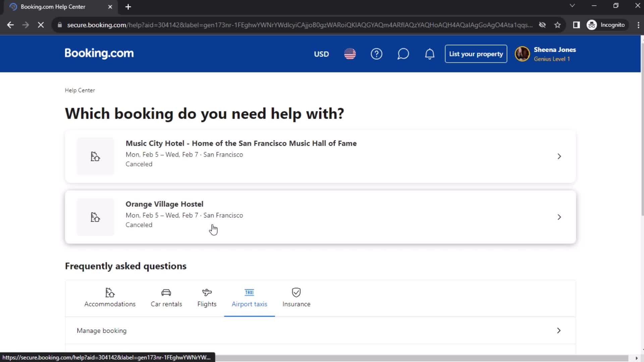Open the USD currency selector
This screenshot has height=362, width=644.
(321, 54)
